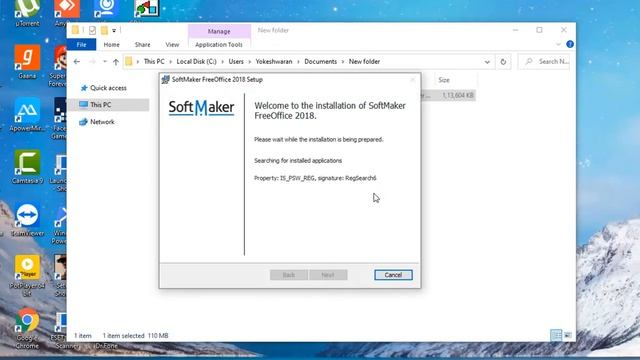
Task: Expand the address bar history dropdown
Action: [x=487, y=62]
